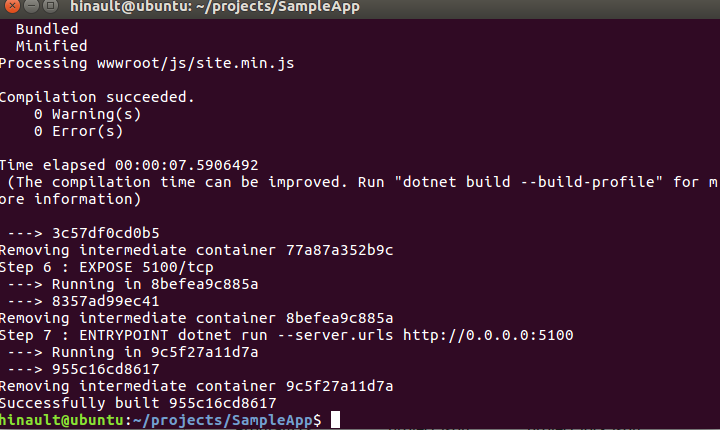Click the block cursor at the prompt
Screen dimensions: 720x430
335,420
